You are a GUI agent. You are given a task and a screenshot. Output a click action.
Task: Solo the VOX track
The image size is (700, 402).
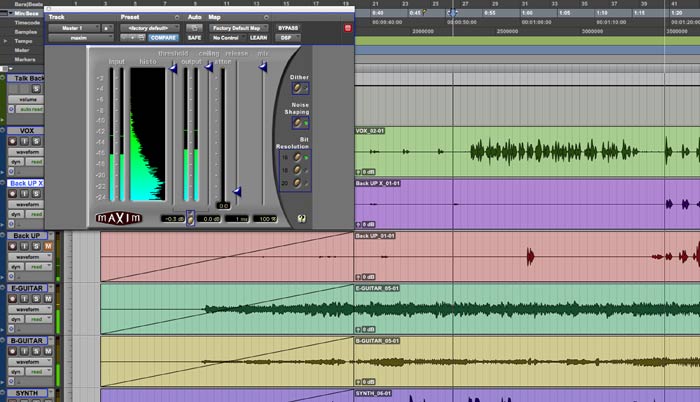(36, 142)
